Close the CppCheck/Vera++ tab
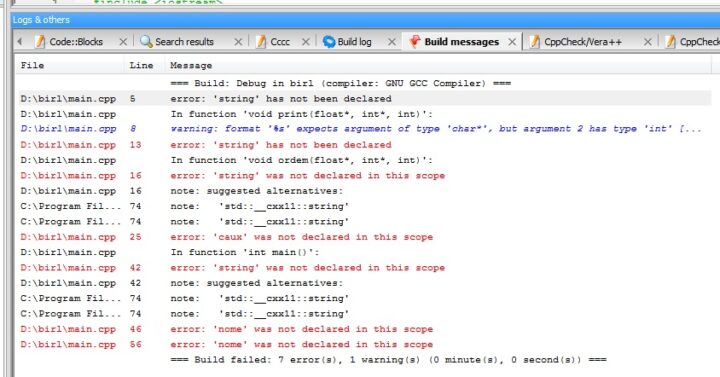720x377 pixels. [647, 42]
